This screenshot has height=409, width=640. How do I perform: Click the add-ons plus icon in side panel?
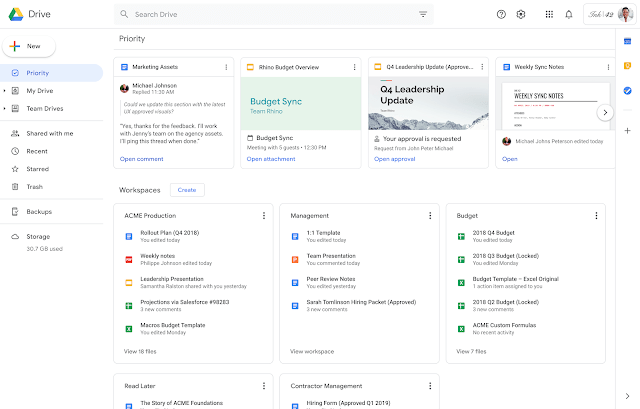pos(627,130)
